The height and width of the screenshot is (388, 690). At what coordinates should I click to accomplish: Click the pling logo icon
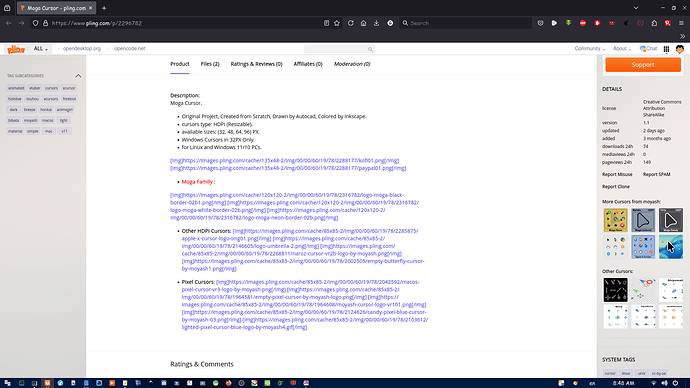coord(16,49)
